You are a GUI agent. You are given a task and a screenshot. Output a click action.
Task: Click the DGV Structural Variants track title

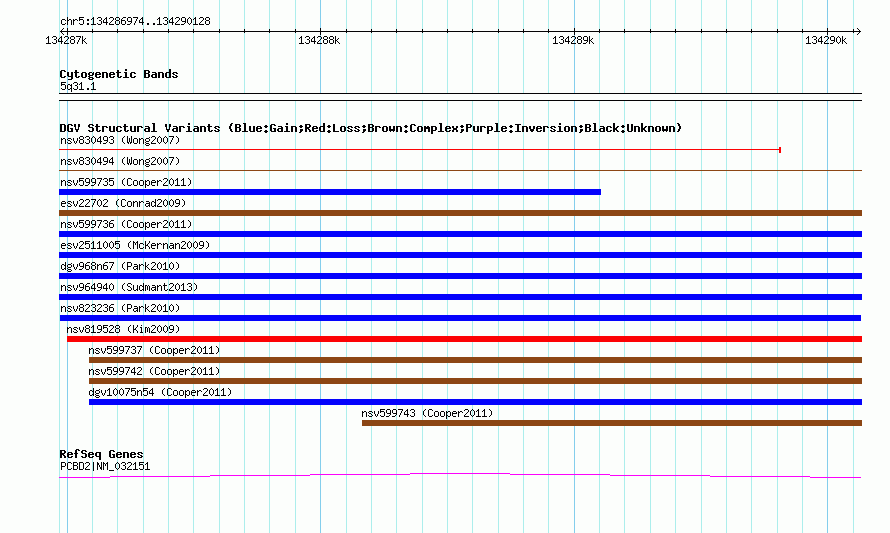(x=370, y=128)
